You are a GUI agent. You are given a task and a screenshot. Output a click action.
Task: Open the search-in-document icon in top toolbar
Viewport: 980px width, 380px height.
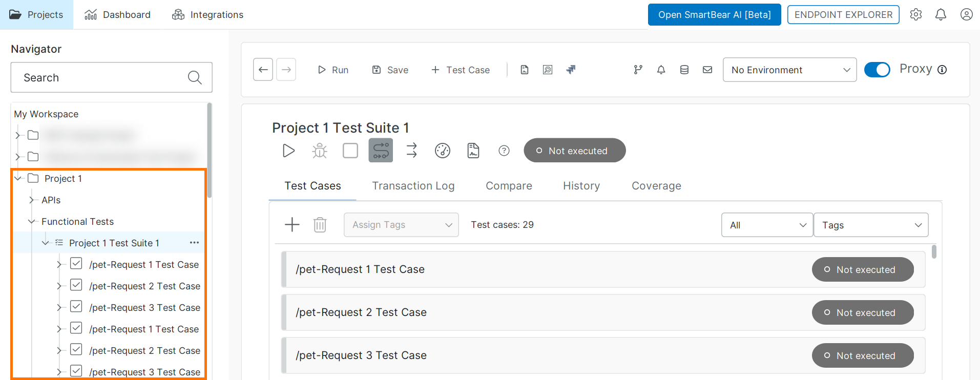tap(548, 70)
